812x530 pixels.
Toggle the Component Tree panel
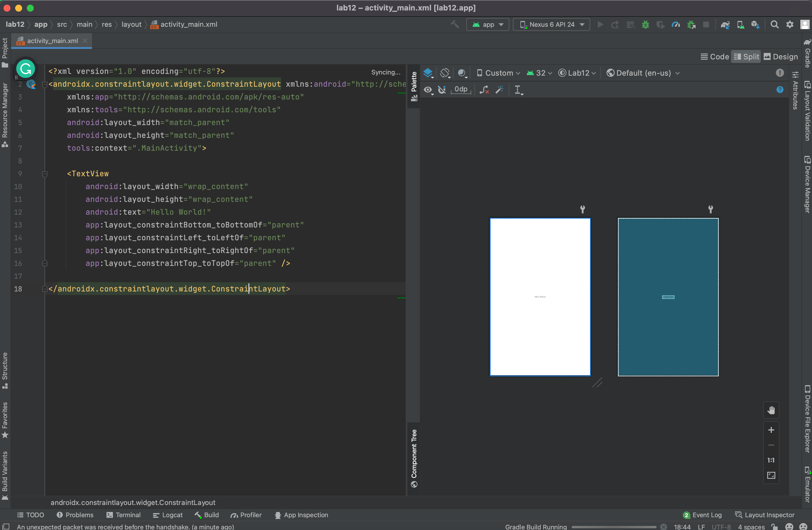click(414, 458)
